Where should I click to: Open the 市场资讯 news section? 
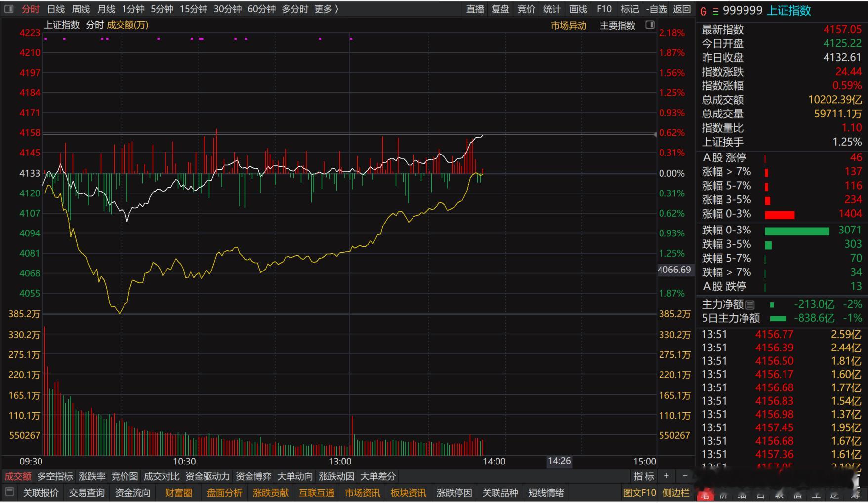coord(363,493)
